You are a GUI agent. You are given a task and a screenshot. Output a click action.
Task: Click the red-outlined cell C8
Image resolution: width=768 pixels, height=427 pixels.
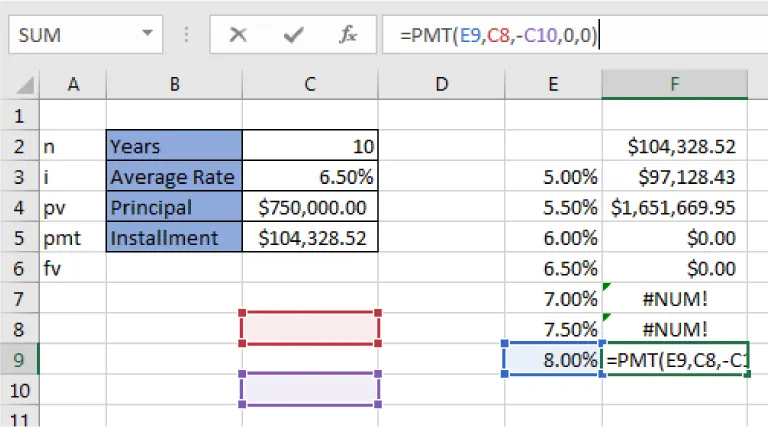click(310, 328)
